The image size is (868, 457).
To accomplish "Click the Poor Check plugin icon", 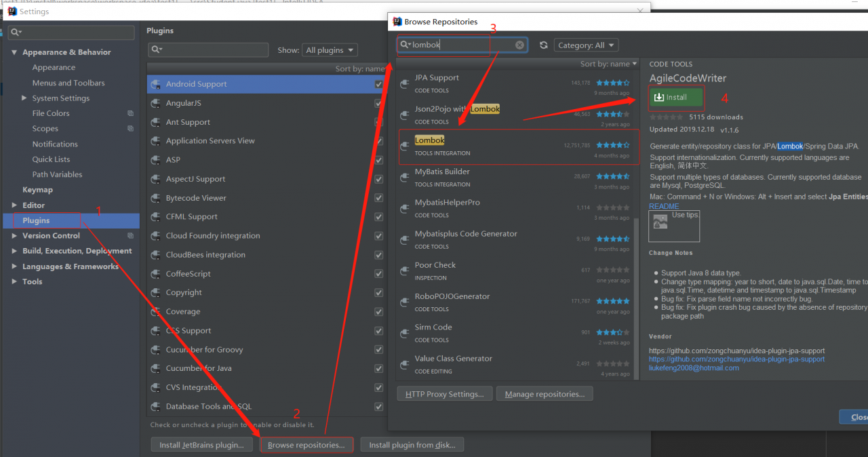I will click(x=404, y=271).
